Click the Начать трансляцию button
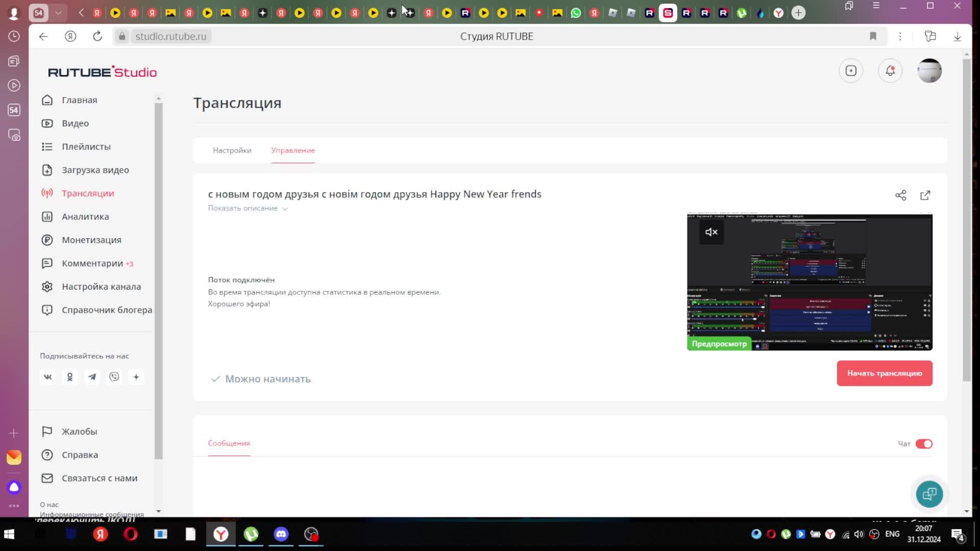Image resolution: width=980 pixels, height=551 pixels. (885, 373)
